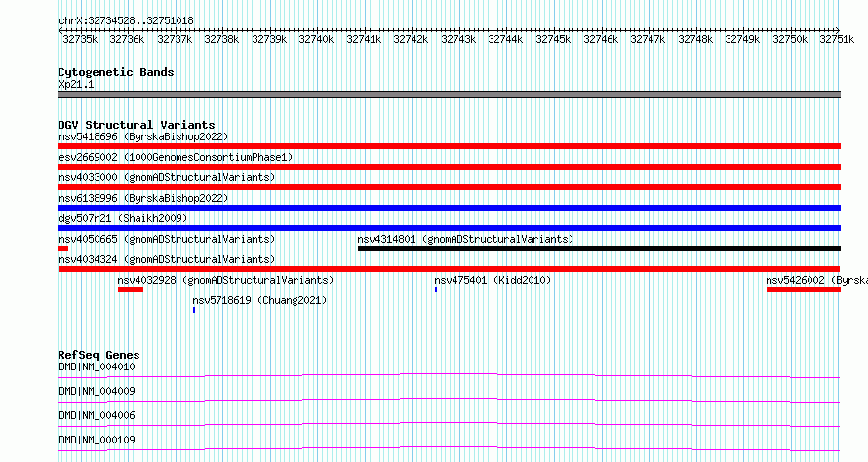Click the short red nsv4050665 bar
868x462 pixels.
click(x=62, y=249)
